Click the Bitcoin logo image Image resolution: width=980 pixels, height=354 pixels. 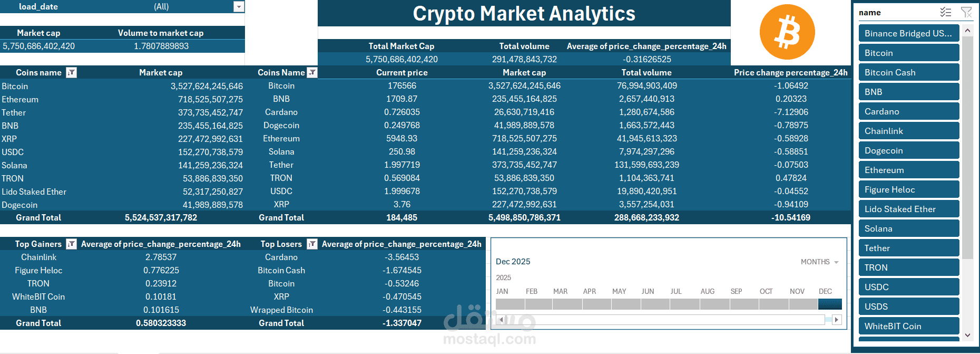[x=787, y=32]
